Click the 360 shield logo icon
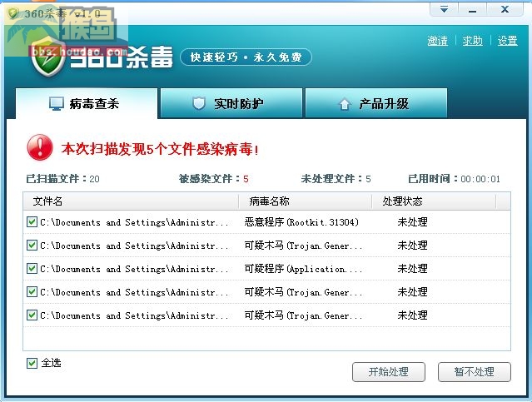This screenshot has height=402, width=532. (47, 58)
